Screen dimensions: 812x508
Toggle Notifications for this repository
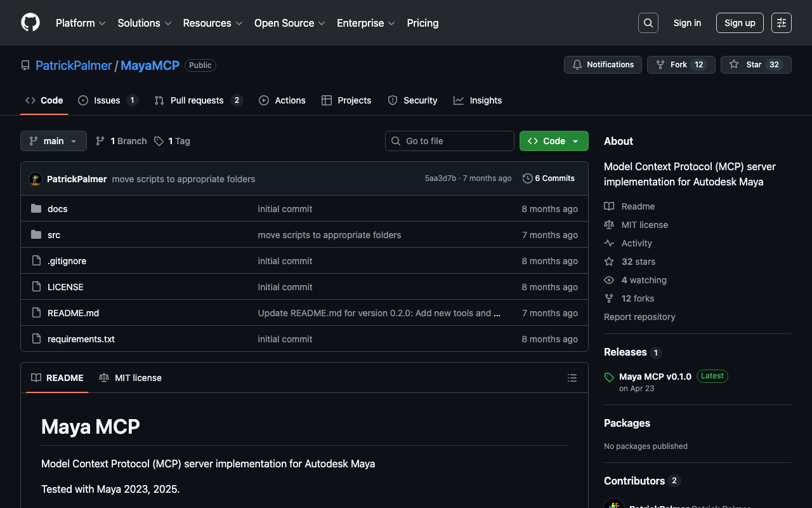coord(603,65)
